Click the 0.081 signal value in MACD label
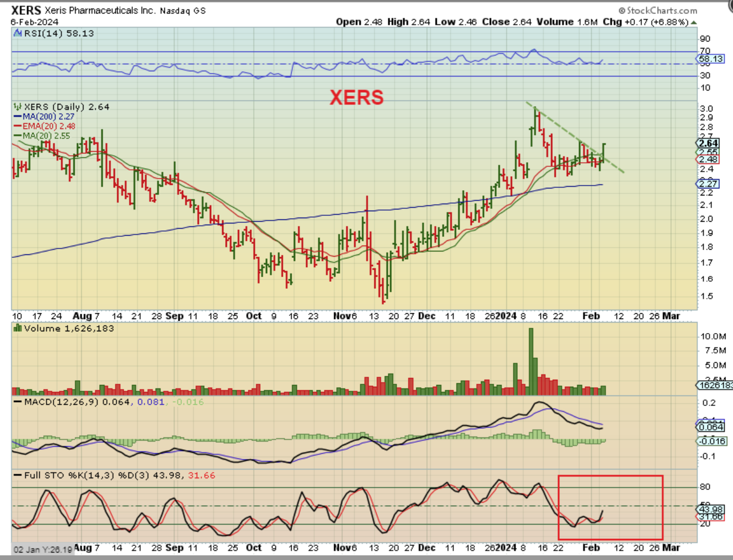Image resolution: width=733 pixels, height=560 pixels. [151, 402]
